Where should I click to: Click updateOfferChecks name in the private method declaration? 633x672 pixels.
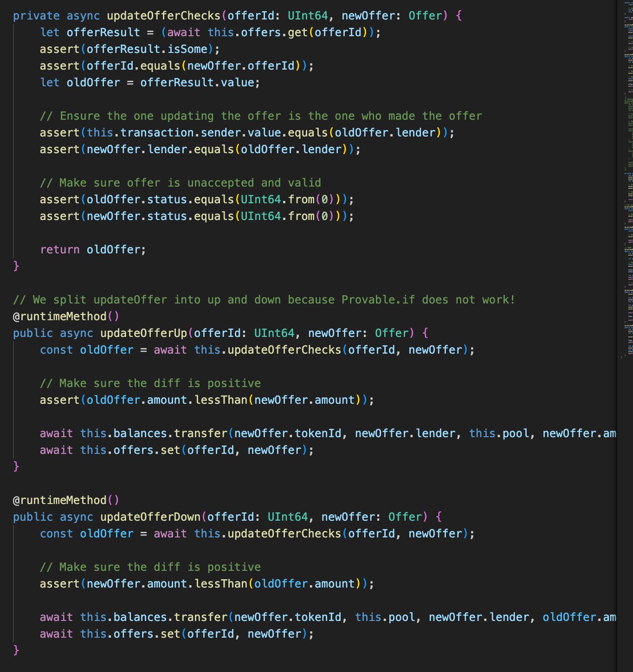point(164,16)
